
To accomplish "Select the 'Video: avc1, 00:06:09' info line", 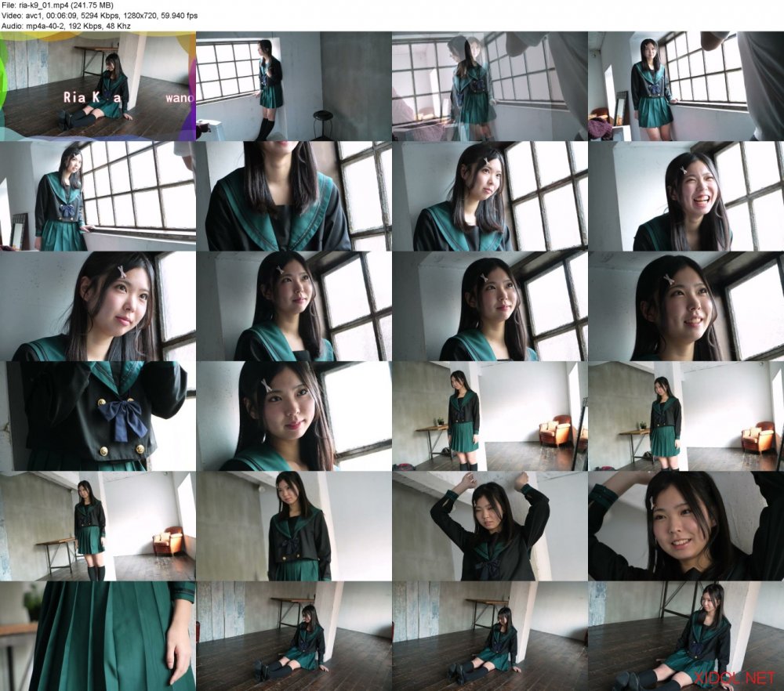I will point(99,16).
